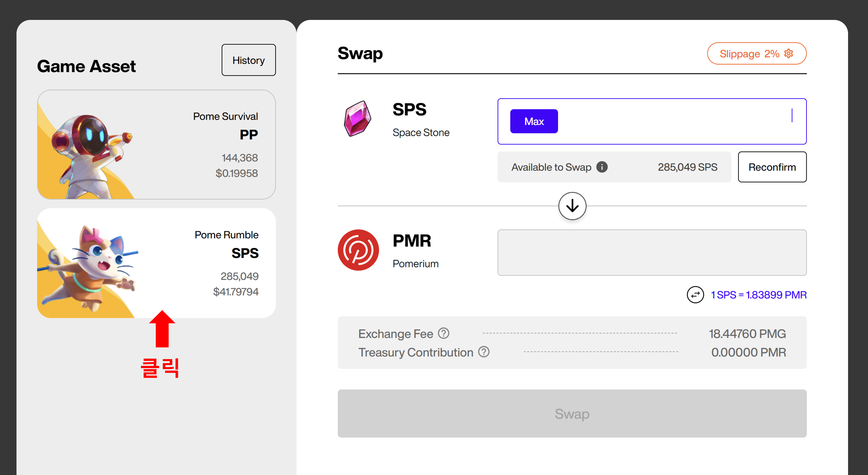Image resolution: width=868 pixels, height=475 pixels.
Task: Toggle the exchange rate direction icon
Action: [695, 295]
